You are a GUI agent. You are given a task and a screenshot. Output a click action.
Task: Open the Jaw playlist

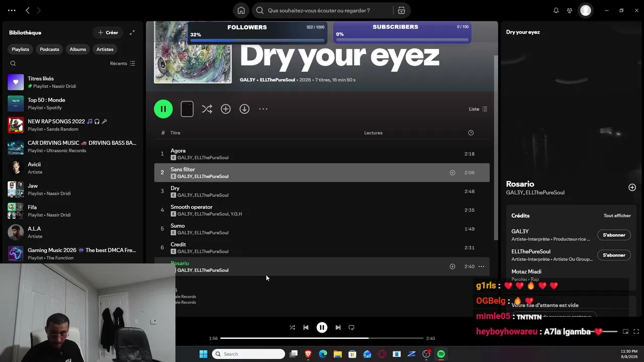click(x=72, y=190)
